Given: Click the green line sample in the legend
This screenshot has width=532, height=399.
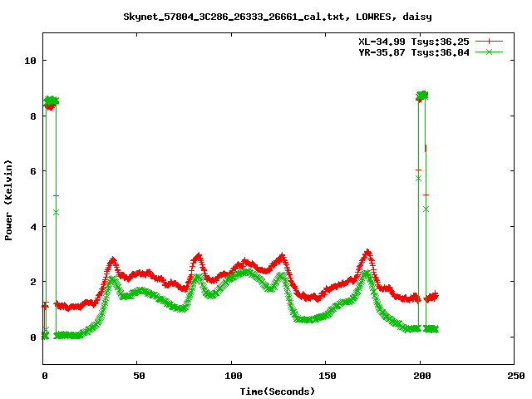Looking at the screenshot, I should pyautogui.click(x=489, y=52).
